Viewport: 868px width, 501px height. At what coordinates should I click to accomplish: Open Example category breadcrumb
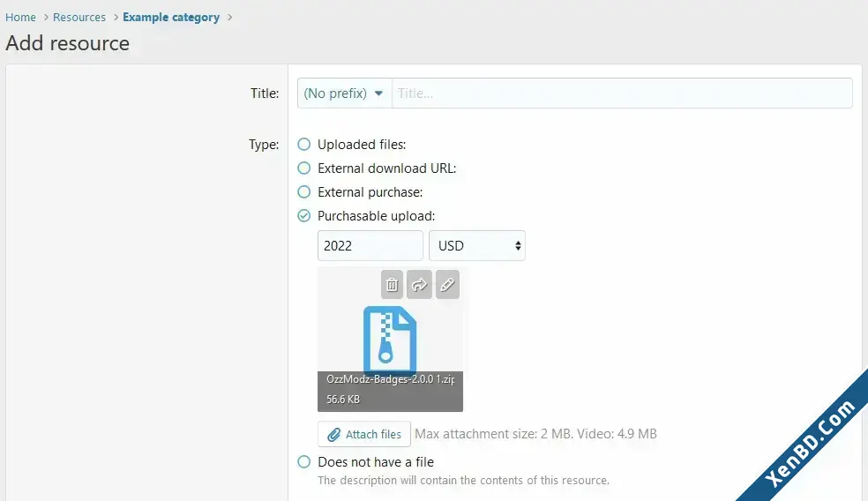(171, 17)
